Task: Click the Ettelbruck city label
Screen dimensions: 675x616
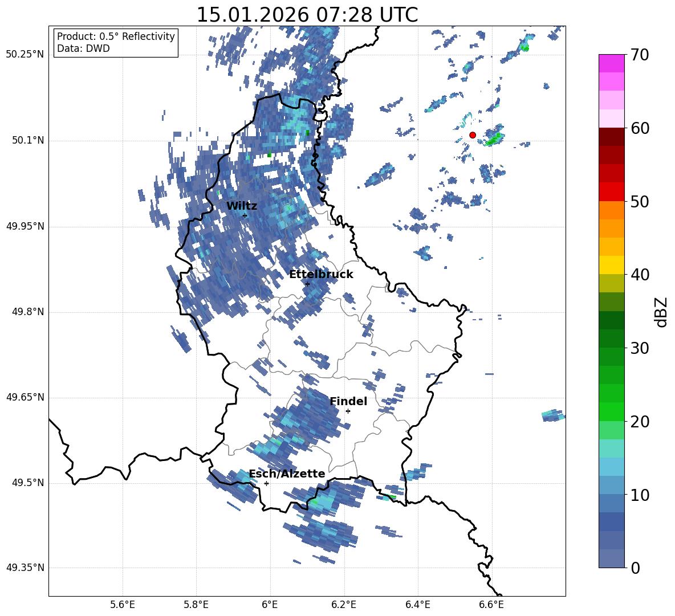Action: (321, 275)
